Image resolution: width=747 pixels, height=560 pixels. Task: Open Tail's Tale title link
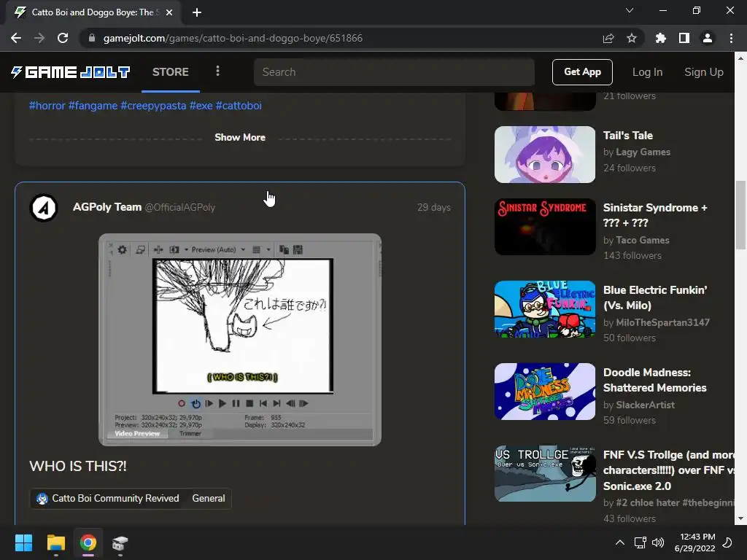tap(628, 135)
